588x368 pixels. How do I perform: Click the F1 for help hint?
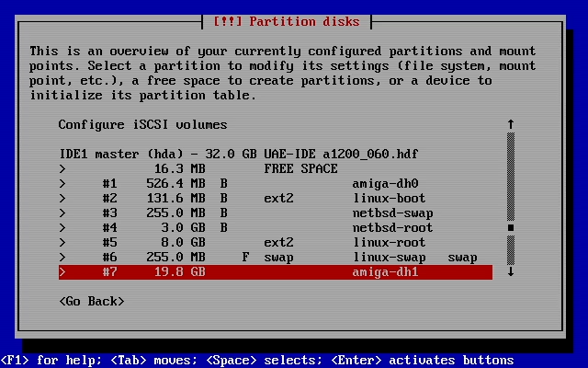point(51,361)
